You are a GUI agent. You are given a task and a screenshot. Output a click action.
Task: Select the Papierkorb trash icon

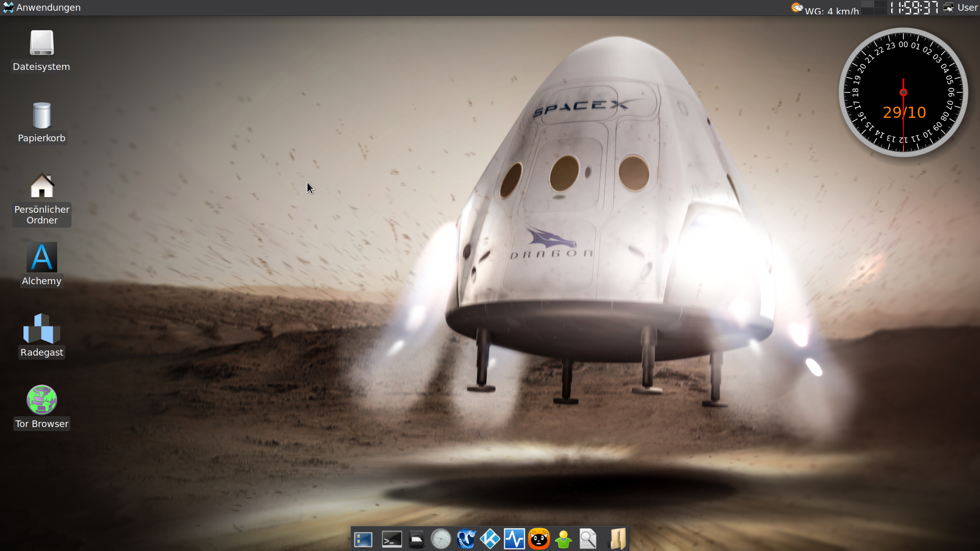tap(41, 115)
